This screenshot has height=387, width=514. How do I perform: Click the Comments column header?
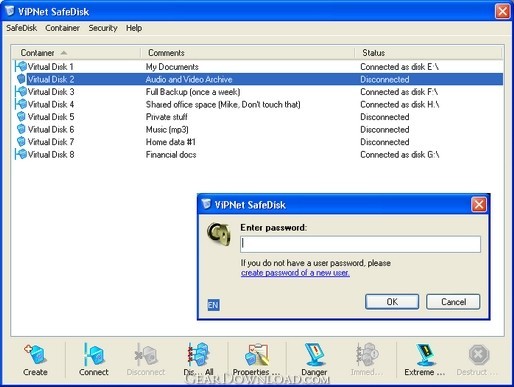[x=247, y=53]
